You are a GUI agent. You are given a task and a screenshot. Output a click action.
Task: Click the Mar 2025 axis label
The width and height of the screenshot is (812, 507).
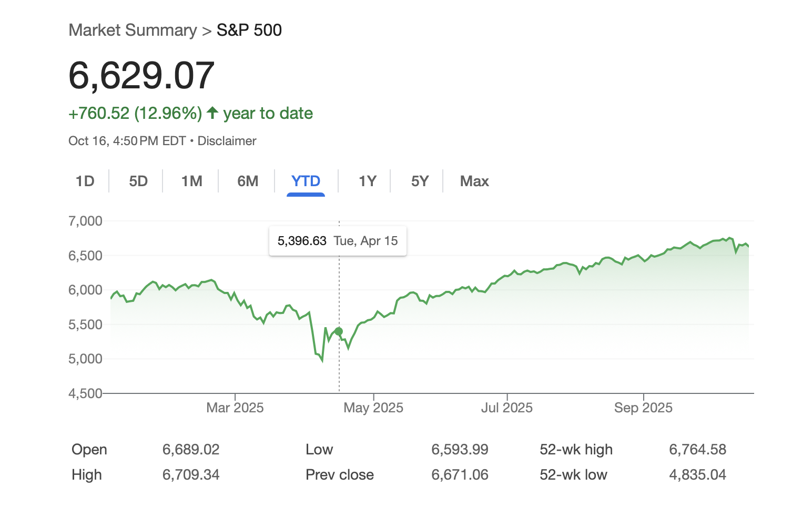[235, 408]
